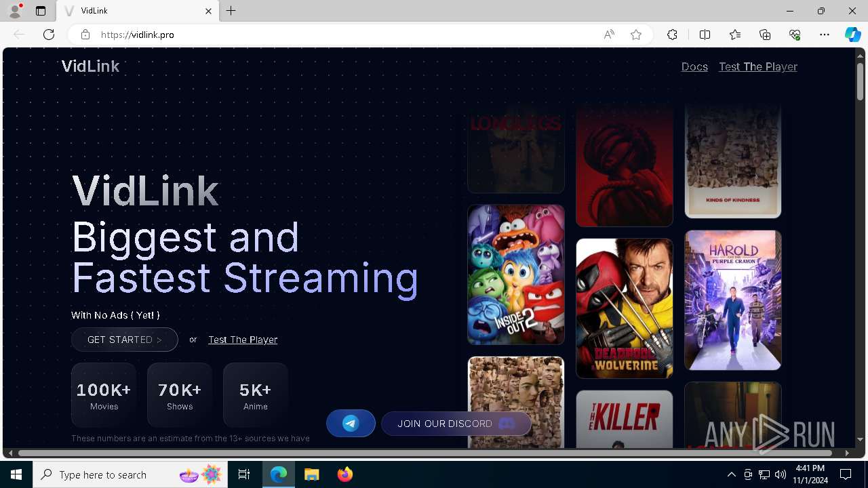Screen dimensions: 868x488
Task: Open Test The Player in header
Action: (x=758, y=66)
